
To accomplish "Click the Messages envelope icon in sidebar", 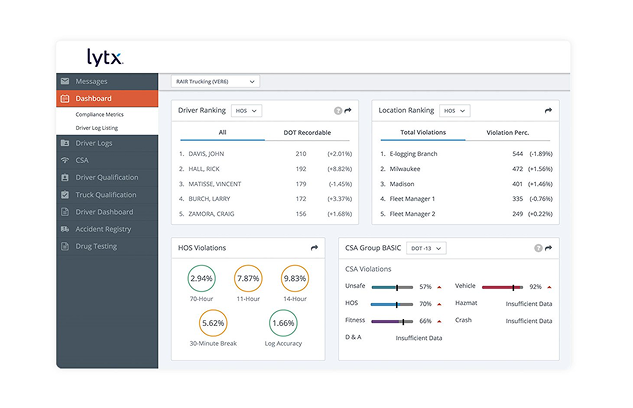I will coord(65,81).
